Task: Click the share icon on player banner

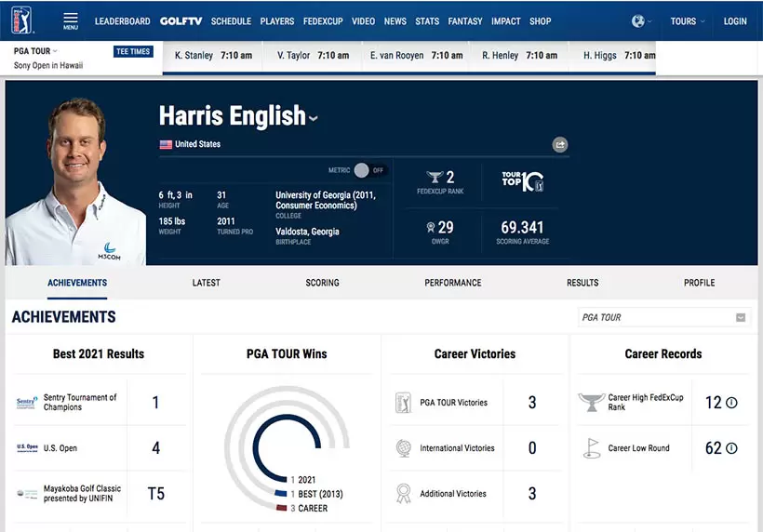Action: click(x=559, y=144)
